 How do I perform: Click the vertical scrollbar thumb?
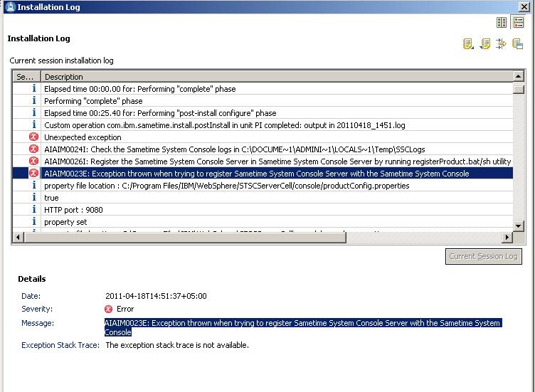point(518,89)
